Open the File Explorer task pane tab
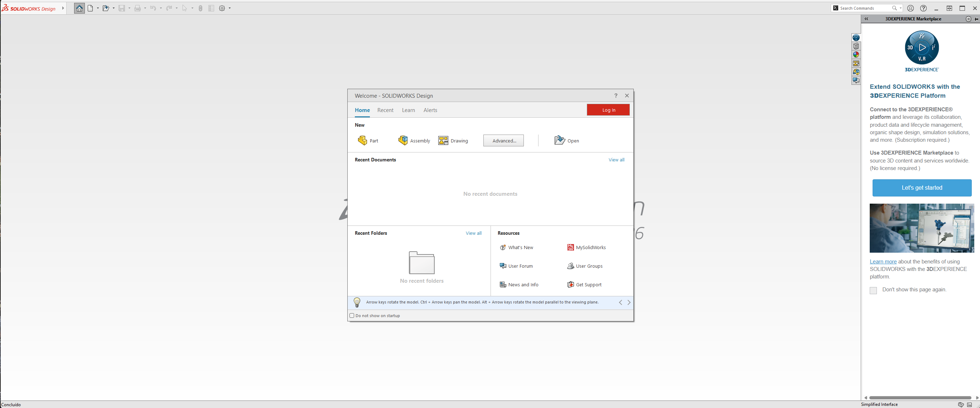 pyautogui.click(x=856, y=72)
